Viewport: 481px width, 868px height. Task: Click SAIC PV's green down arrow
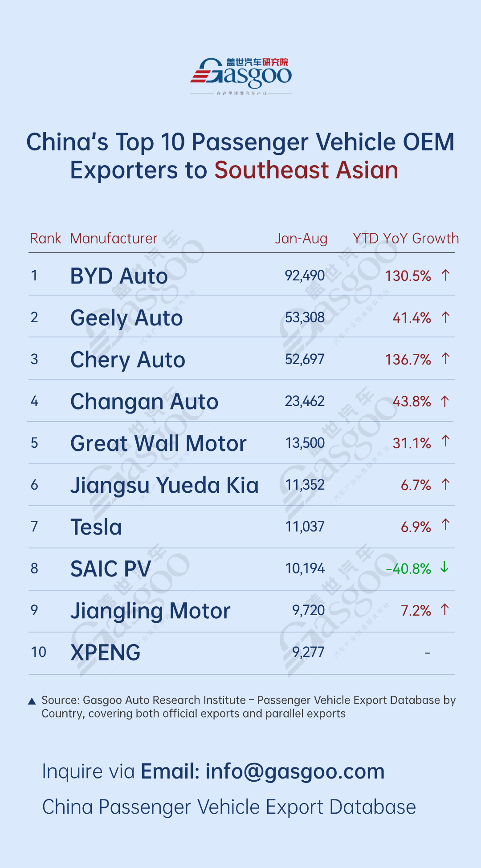444,568
